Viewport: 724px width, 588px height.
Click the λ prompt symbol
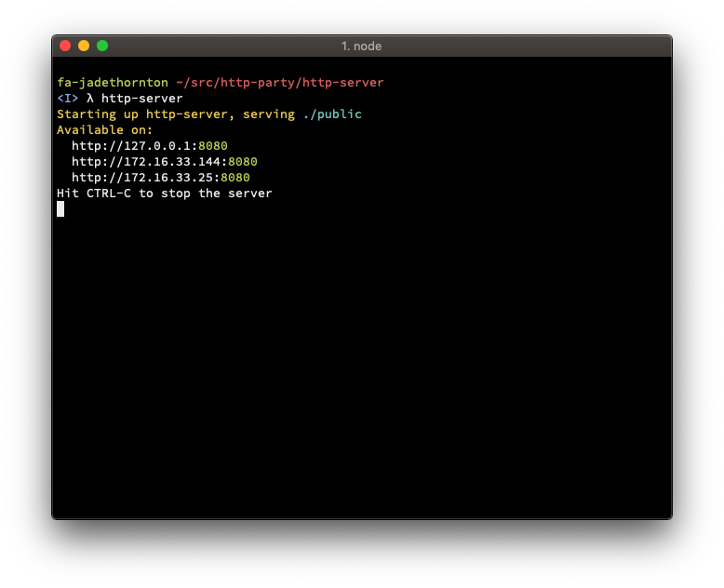[x=90, y=99]
